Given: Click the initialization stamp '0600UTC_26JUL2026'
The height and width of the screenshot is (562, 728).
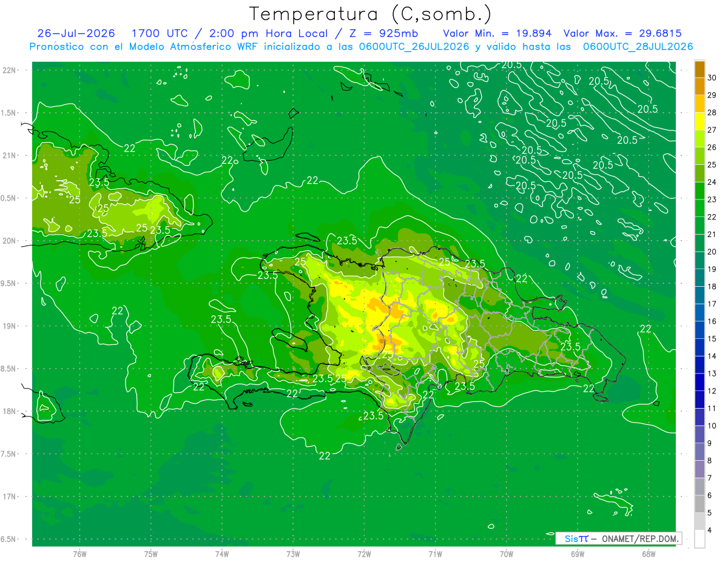Looking at the screenshot, I should [415, 47].
